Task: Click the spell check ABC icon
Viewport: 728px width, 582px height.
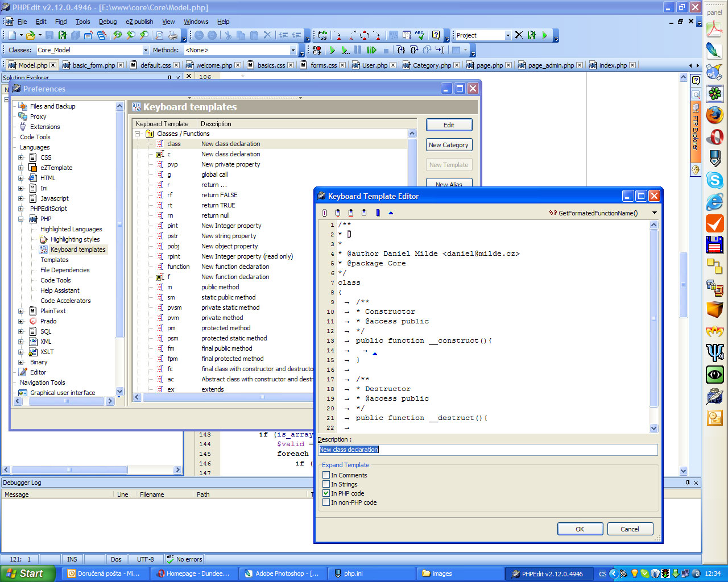Action: tap(420, 35)
